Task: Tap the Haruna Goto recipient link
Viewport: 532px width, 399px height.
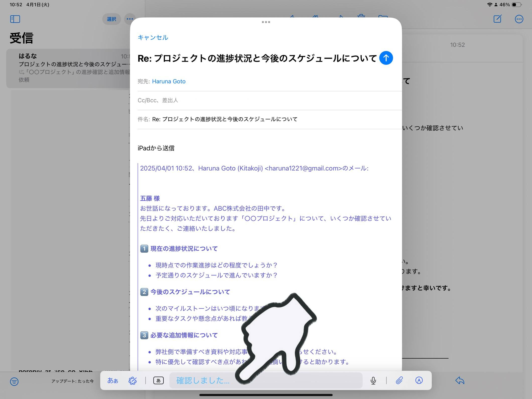Action: (169, 81)
